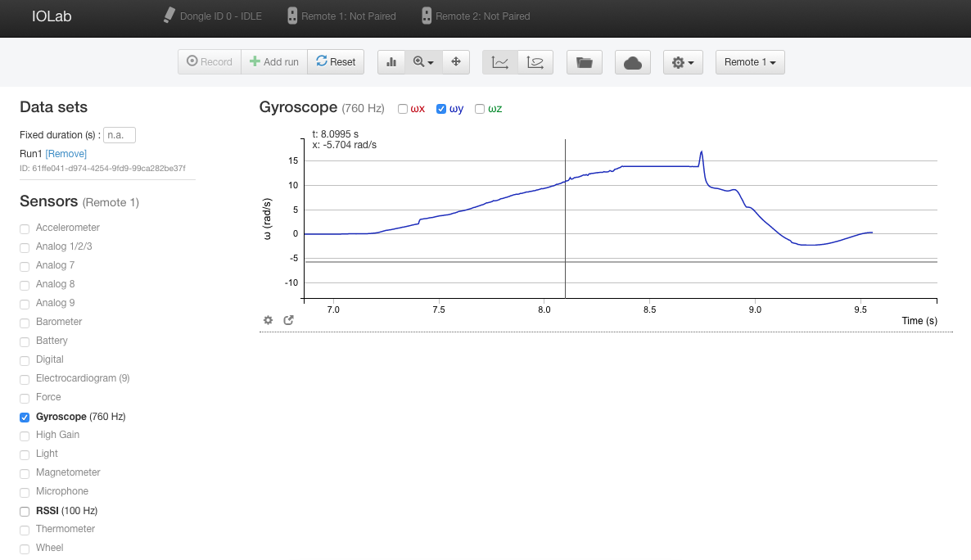Check the Light sensor

(25, 454)
